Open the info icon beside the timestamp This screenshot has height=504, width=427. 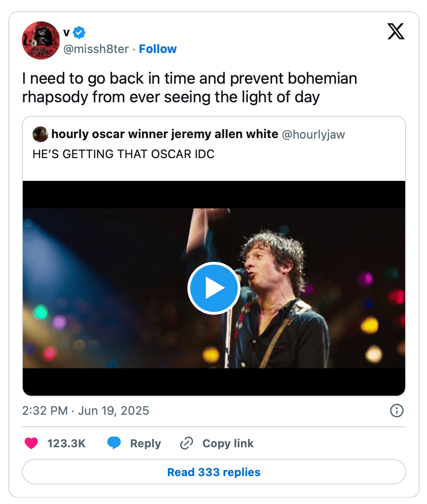[x=396, y=411]
